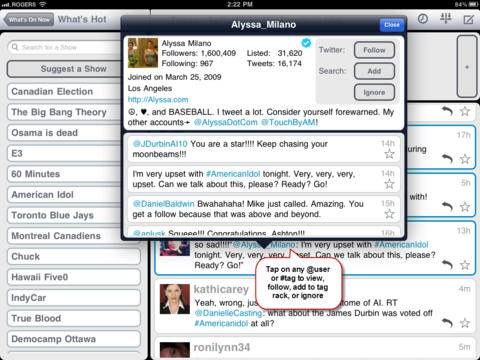Open the clock history icon in toolbar

click(423, 19)
